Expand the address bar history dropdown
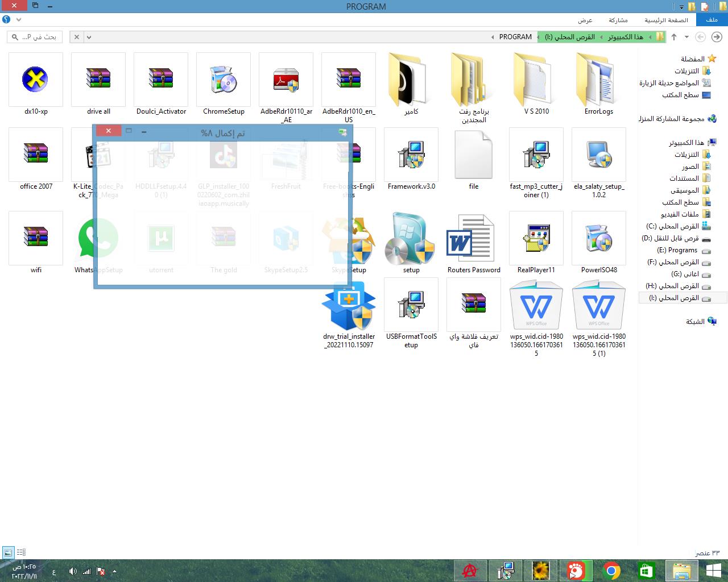728x582 pixels. coord(89,37)
